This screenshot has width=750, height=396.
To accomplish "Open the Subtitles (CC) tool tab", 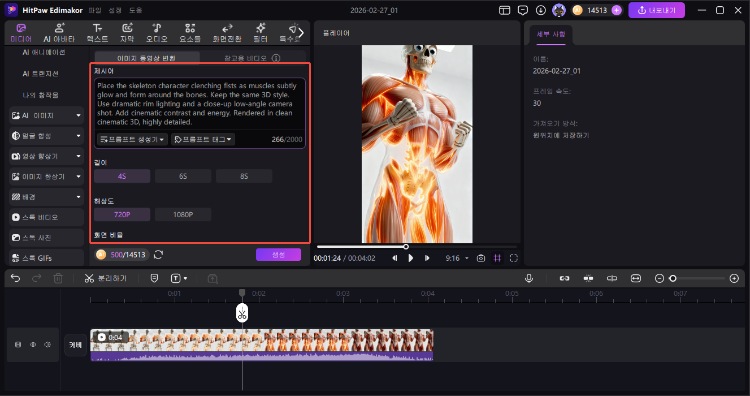I will 127,33.
